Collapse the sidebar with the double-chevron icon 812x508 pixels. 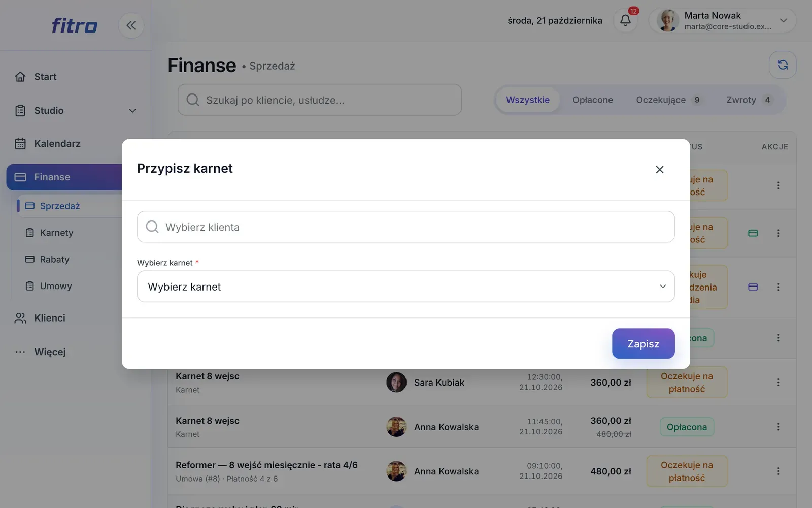tap(131, 25)
